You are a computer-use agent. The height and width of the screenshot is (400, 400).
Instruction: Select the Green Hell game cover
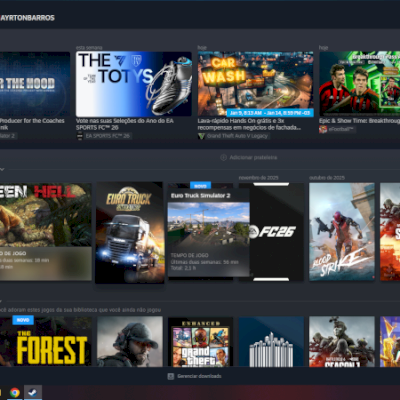(x=46, y=231)
